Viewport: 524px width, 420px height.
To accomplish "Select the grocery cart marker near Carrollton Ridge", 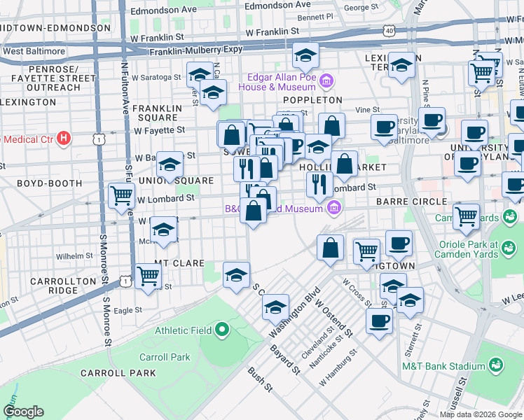I will tap(148, 276).
